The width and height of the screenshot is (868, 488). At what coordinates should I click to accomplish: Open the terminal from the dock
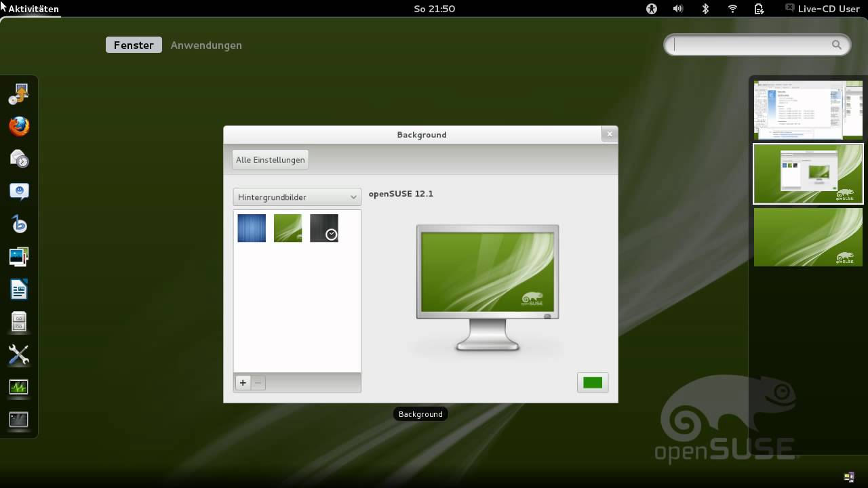pos(18,420)
